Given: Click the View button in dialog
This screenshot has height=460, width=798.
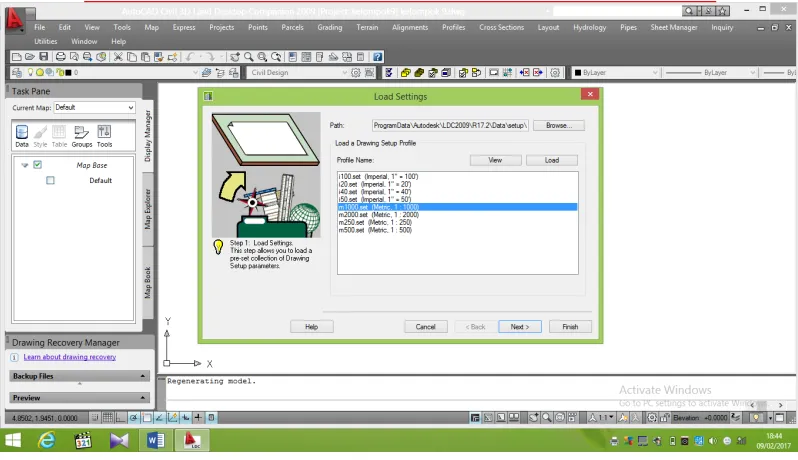Looking at the screenshot, I should pyautogui.click(x=495, y=160).
